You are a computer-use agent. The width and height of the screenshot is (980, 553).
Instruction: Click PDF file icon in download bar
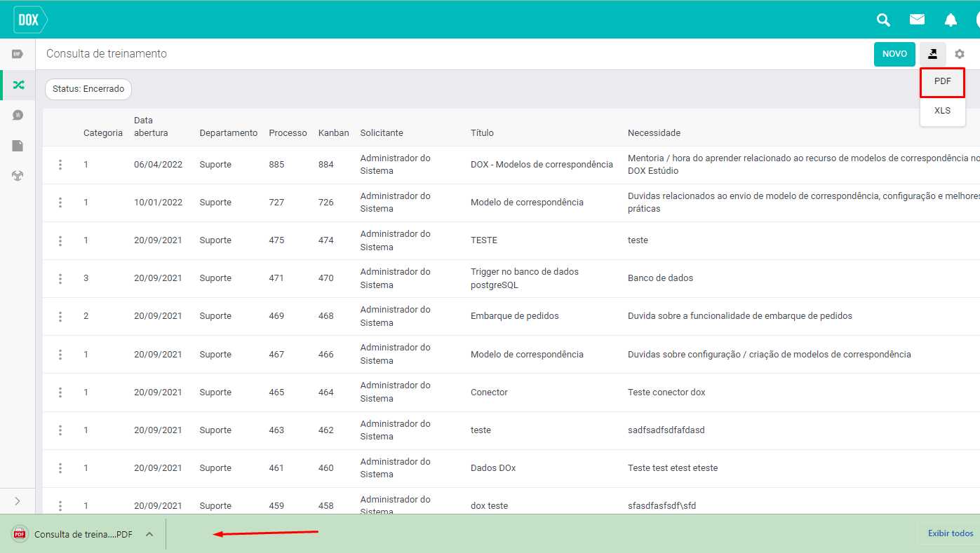point(20,534)
